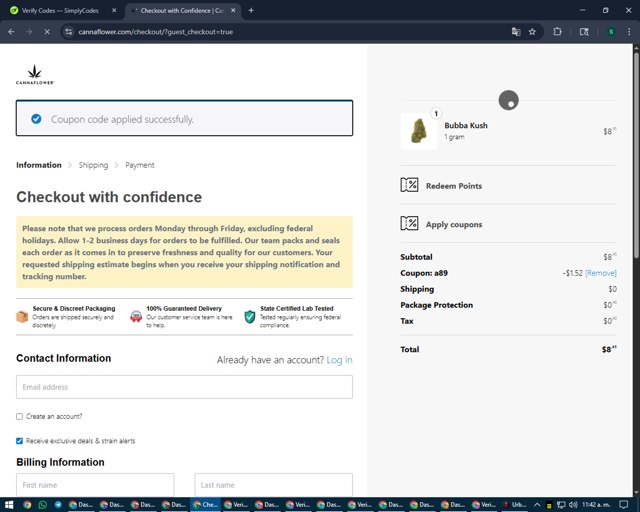Click the State Certified Lab Tested shield icon
This screenshot has width=640, height=512.
click(x=250, y=316)
